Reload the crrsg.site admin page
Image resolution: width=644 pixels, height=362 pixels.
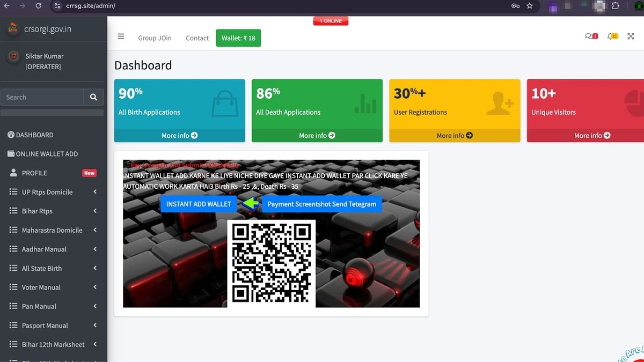(38, 6)
